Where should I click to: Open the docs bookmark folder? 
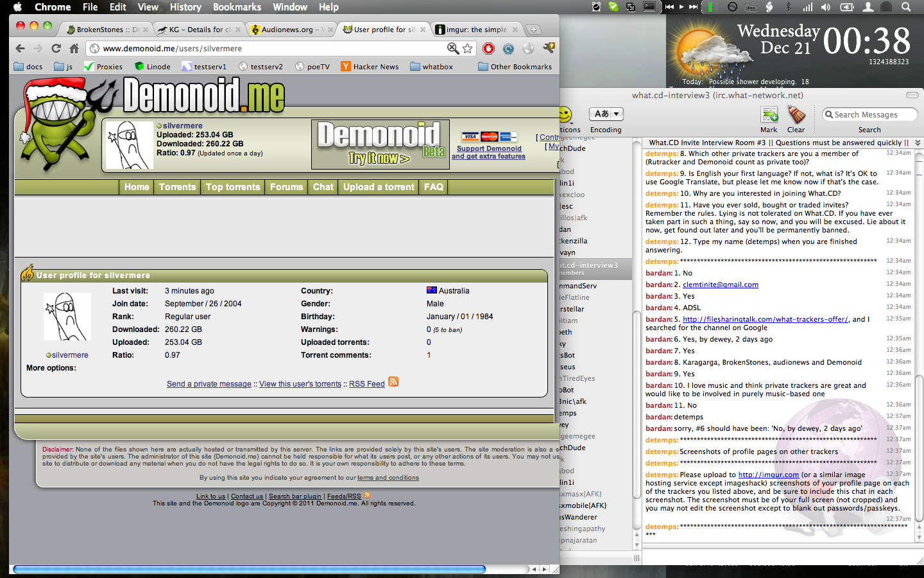[28, 67]
